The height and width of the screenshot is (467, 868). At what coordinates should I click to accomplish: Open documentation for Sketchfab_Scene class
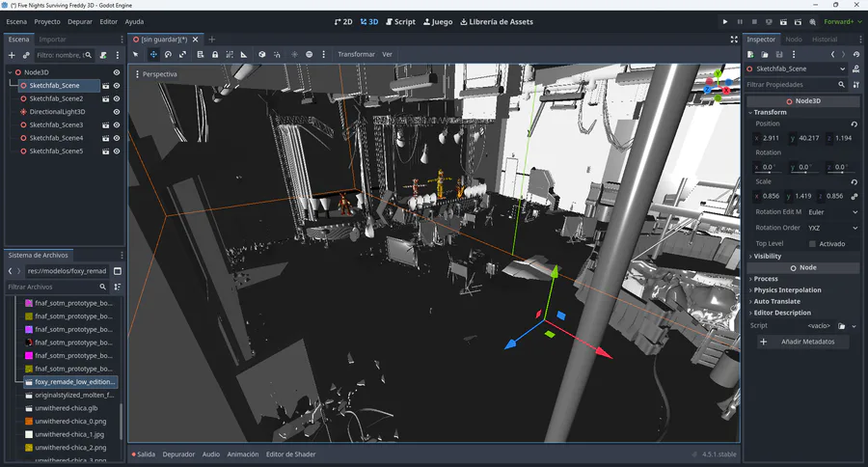pos(856,69)
